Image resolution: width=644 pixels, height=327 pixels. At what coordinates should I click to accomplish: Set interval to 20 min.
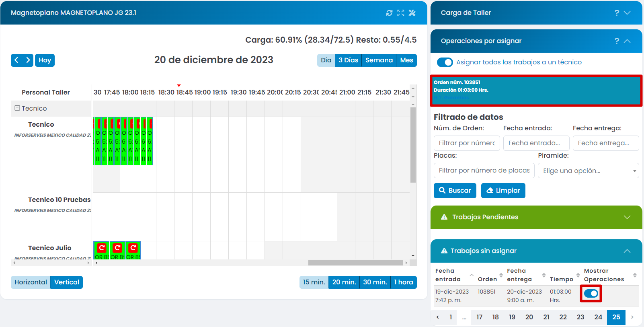[344, 282]
